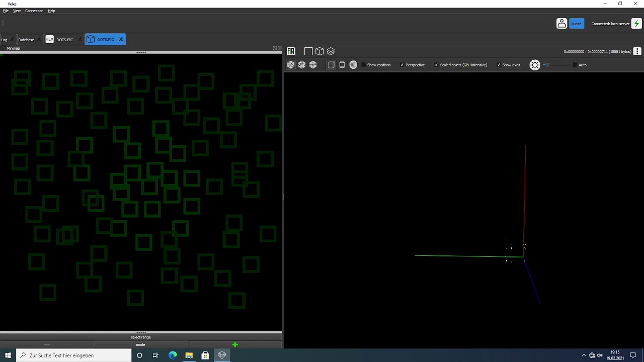Click the green plus zoom-in button
This screenshot has height=362, width=644.
(235, 344)
